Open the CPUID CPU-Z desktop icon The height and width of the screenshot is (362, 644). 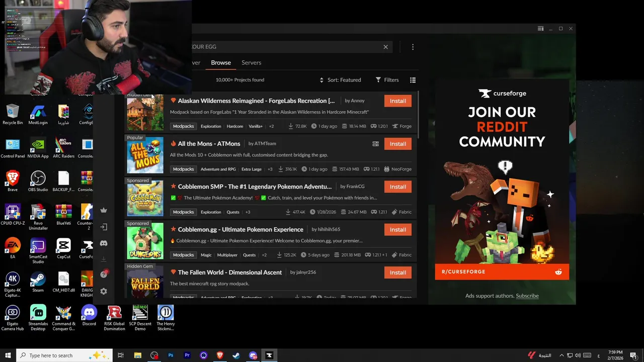(13, 215)
